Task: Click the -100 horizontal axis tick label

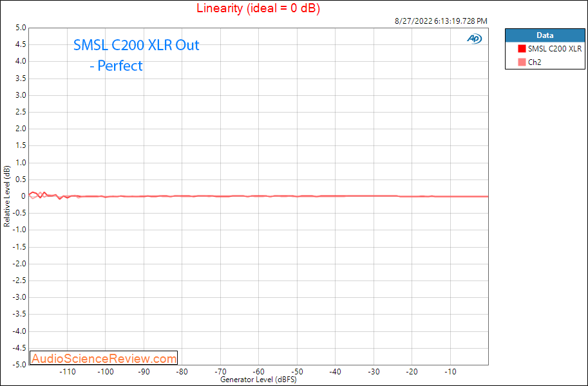Action: (x=106, y=372)
